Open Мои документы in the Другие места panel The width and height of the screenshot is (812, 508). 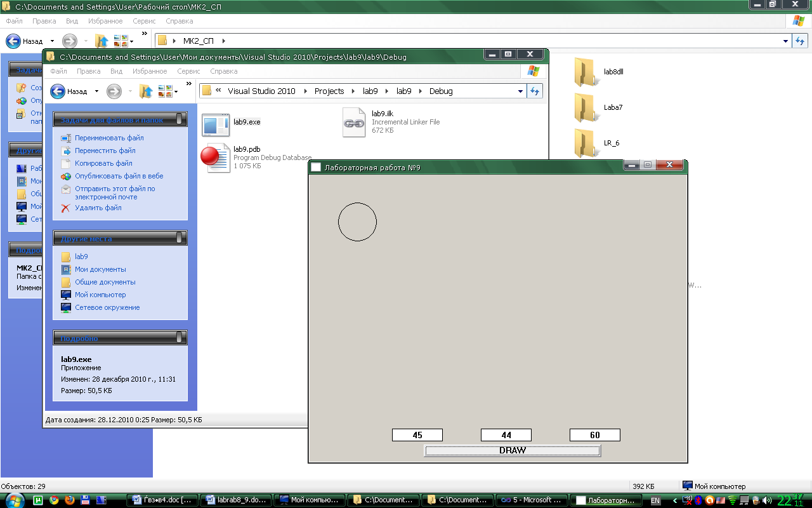pos(100,269)
